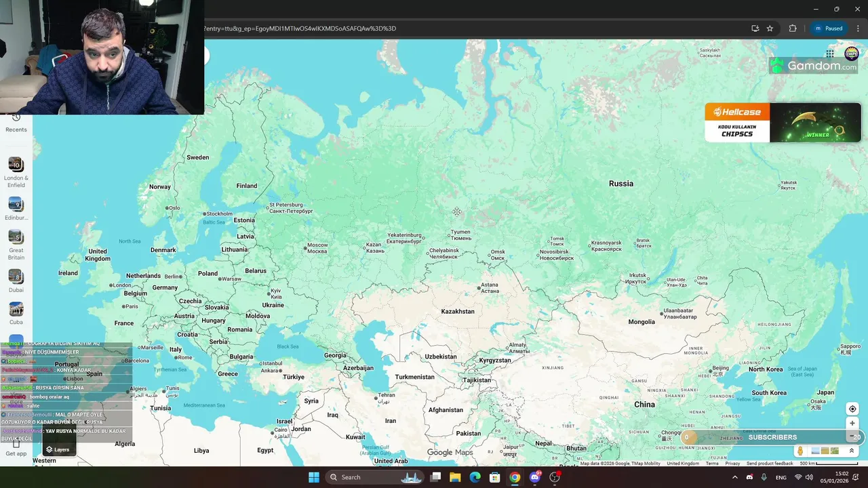The width and height of the screenshot is (868, 488).
Task: Expand the imagery panel double chevron
Action: (852, 451)
